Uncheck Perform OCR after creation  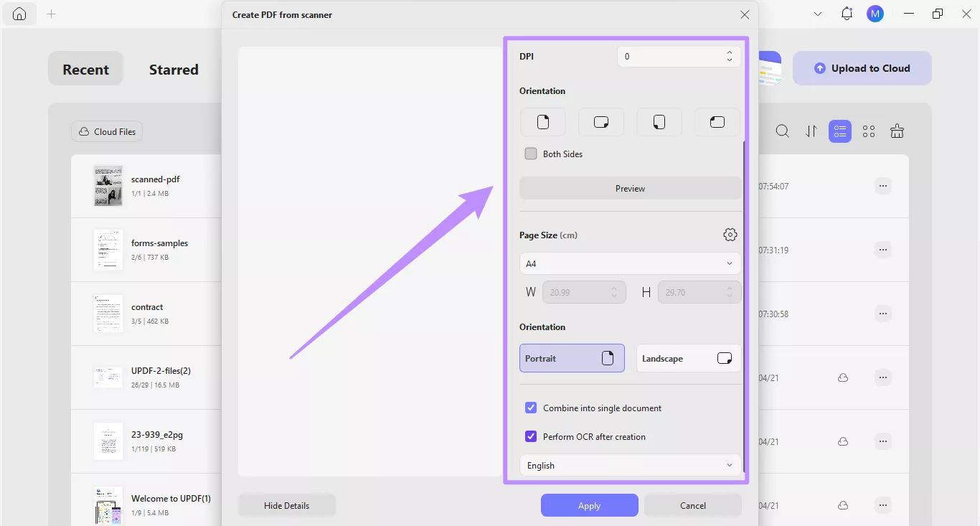pos(531,436)
